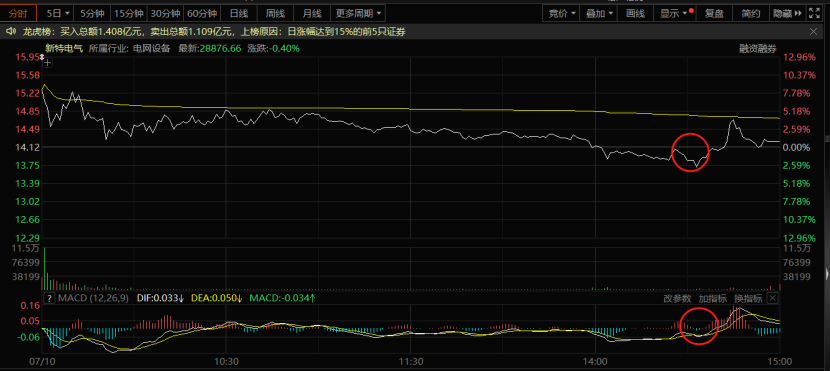Toggle the 画线 drawing line mode
830x371 pixels.
click(x=635, y=13)
